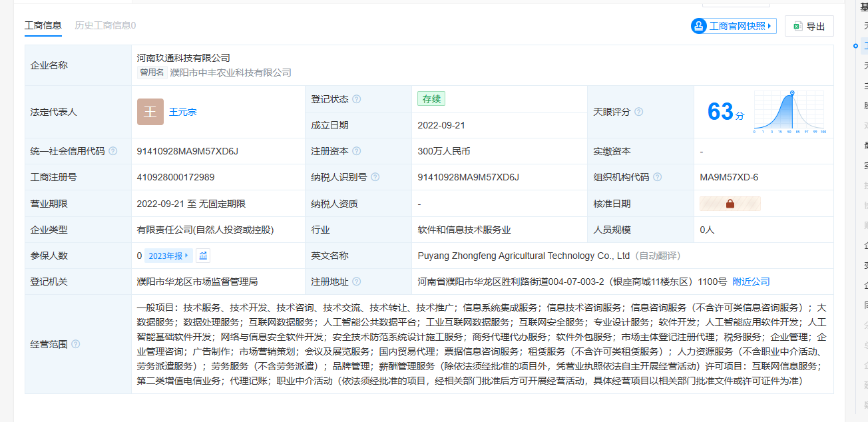The height and width of the screenshot is (422, 868).
Task: Click the 存续 status tag
Action: [431, 99]
